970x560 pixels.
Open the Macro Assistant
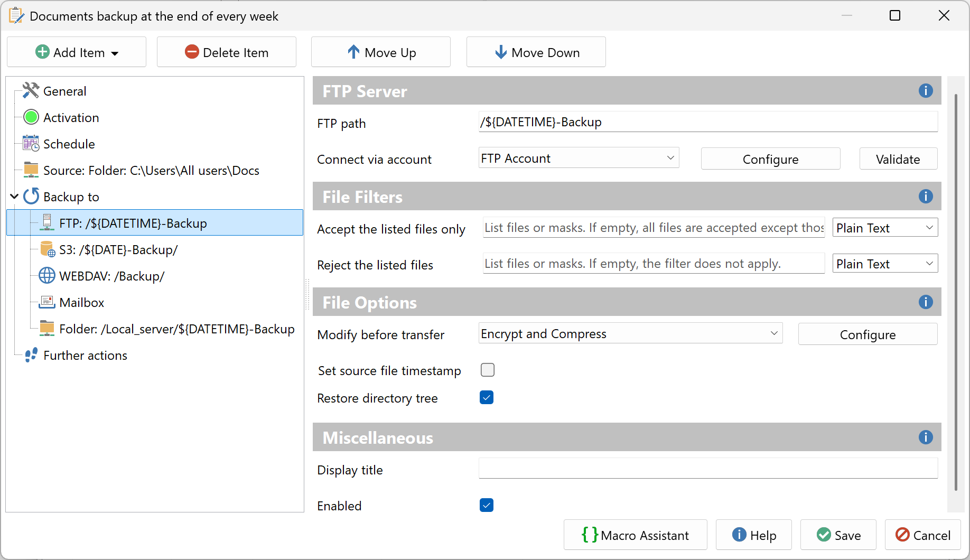click(x=636, y=535)
